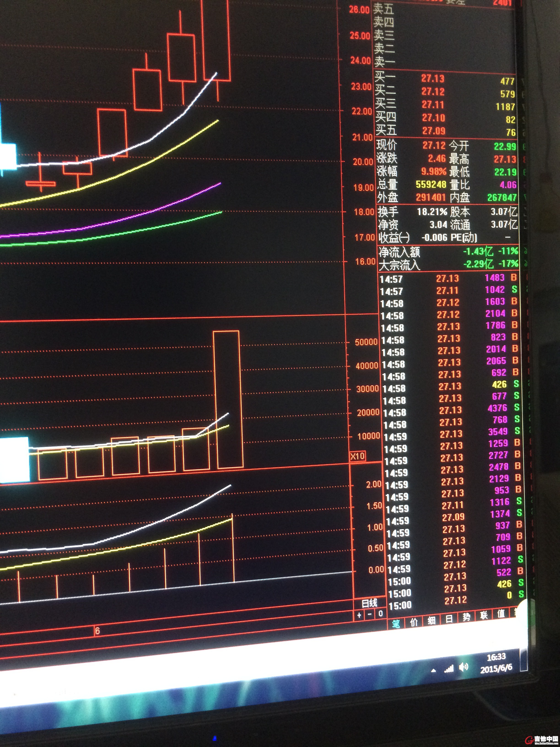Click the 0 reset chart button

click(x=380, y=614)
